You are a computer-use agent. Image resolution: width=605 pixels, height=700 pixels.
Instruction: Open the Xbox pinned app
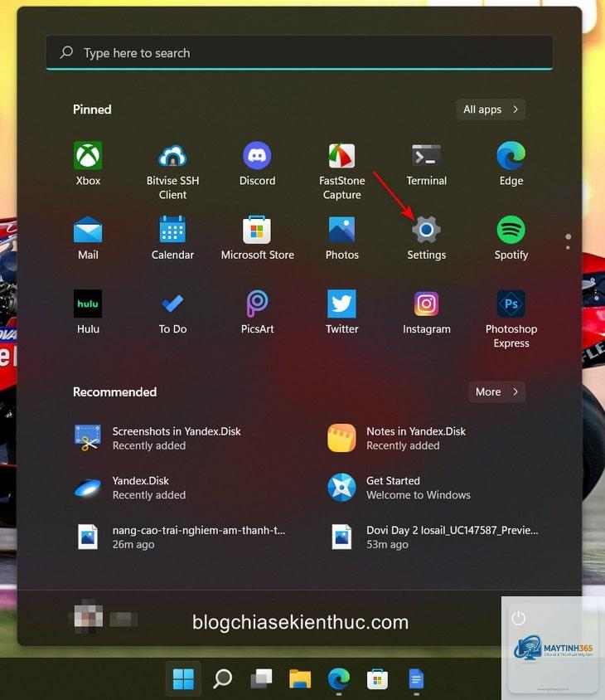pyautogui.click(x=88, y=164)
